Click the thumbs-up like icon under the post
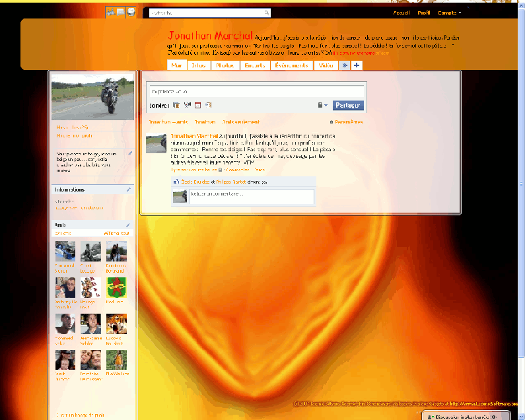Viewport: 525px width, 420px height. click(176, 182)
